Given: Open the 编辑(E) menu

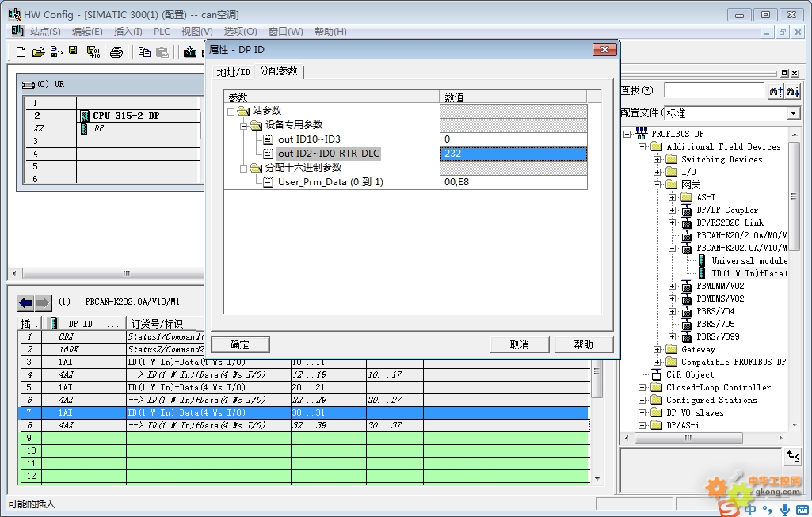Looking at the screenshot, I should click(x=87, y=32).
